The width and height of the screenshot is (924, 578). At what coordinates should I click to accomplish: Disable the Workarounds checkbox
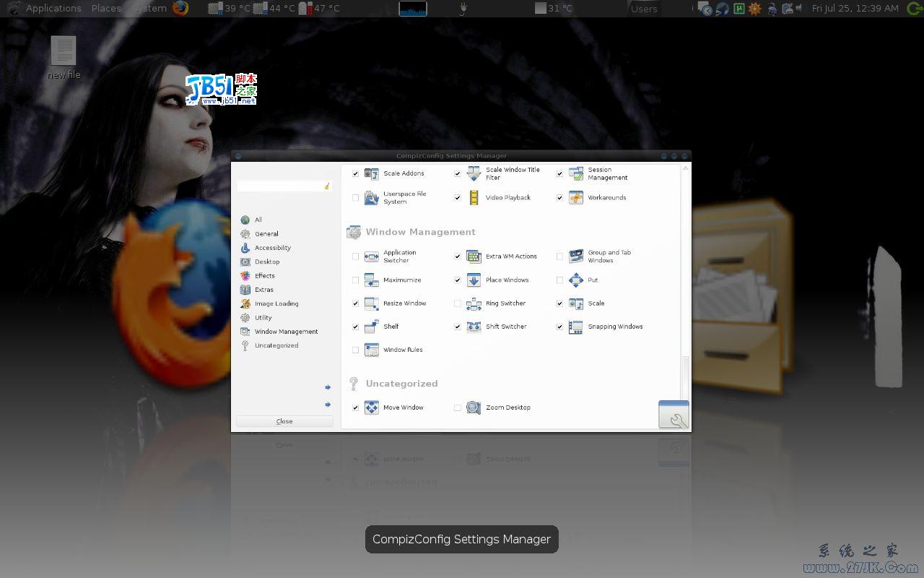[x=559, y=197]
